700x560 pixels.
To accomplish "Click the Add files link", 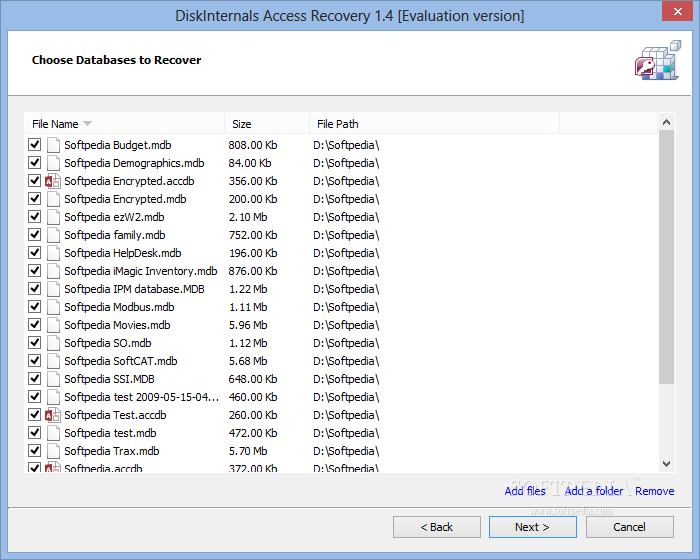I will [x=525, y=491].
